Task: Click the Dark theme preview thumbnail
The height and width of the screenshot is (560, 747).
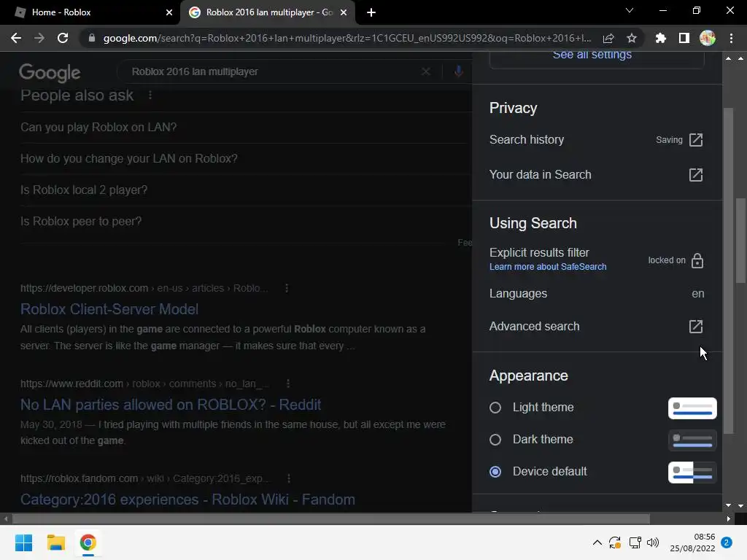Action: click(x=692, y=440)
